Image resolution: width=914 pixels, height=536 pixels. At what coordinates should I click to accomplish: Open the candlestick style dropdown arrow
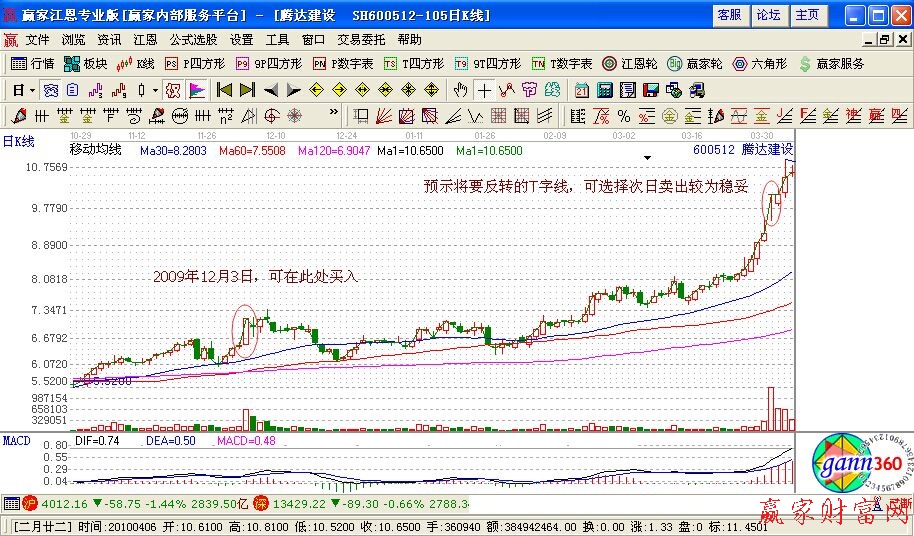coord(155,89)
